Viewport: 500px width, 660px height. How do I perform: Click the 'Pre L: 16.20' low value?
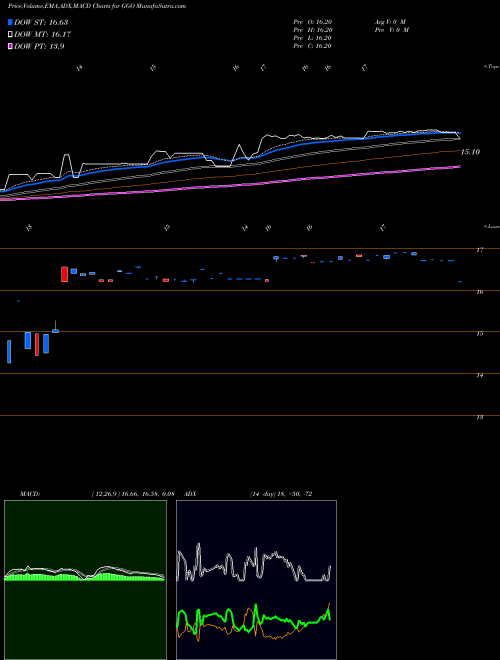coord(313,38)
